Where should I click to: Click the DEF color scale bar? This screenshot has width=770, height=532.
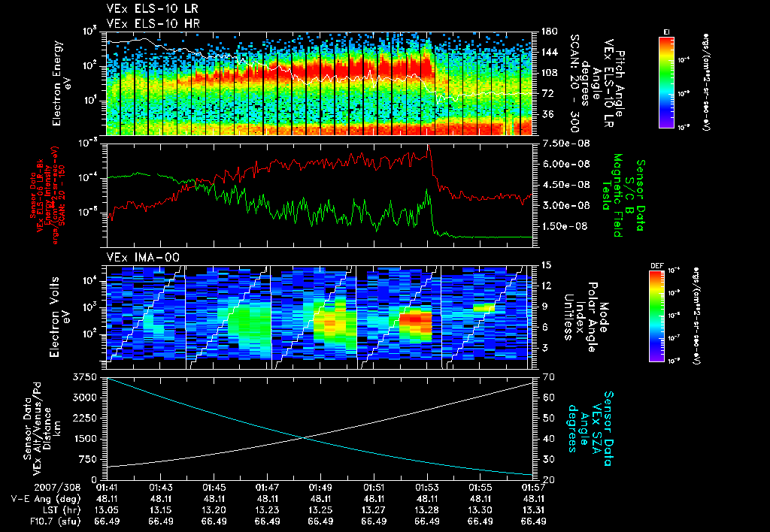(657, 316)
